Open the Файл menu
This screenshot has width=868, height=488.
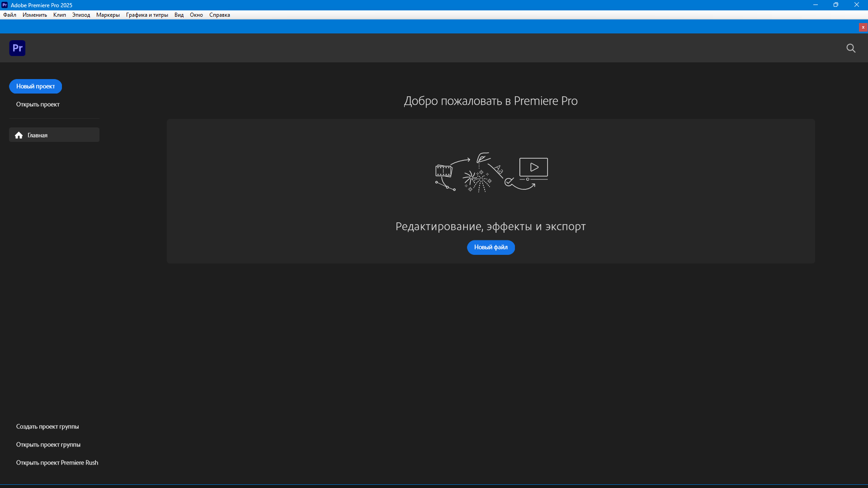point(9,15)
